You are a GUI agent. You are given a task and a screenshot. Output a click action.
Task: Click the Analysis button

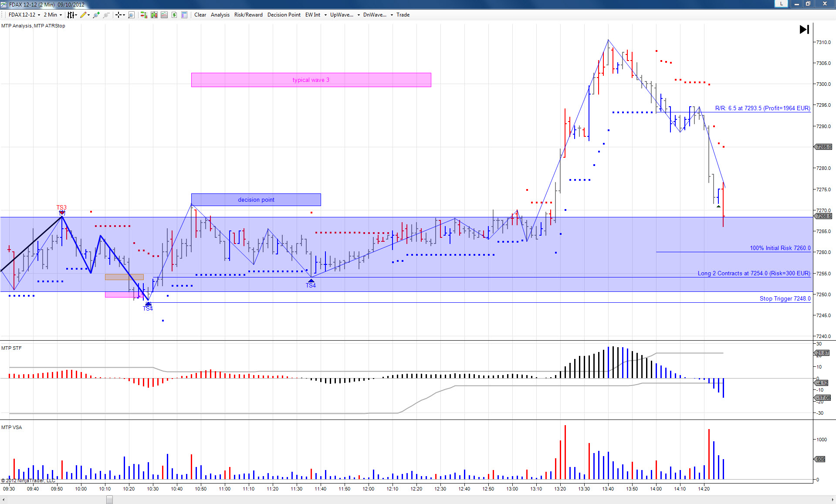(x=220, y=15)
